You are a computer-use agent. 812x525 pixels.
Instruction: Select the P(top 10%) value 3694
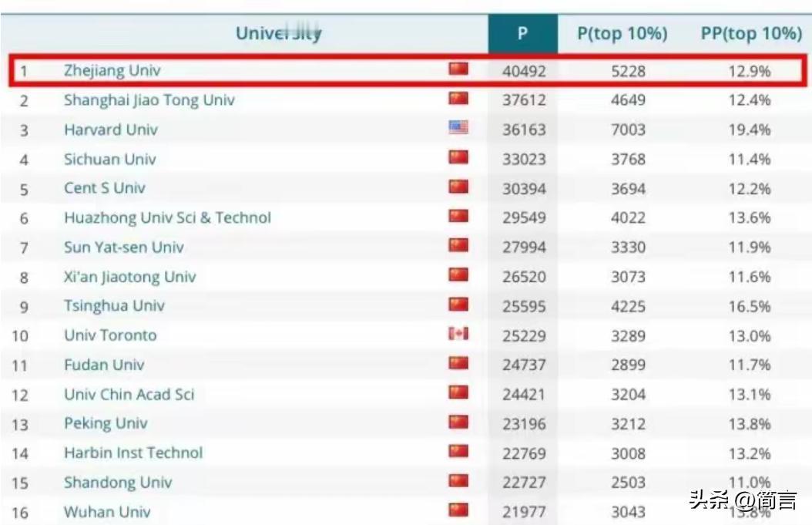point(628,189)
